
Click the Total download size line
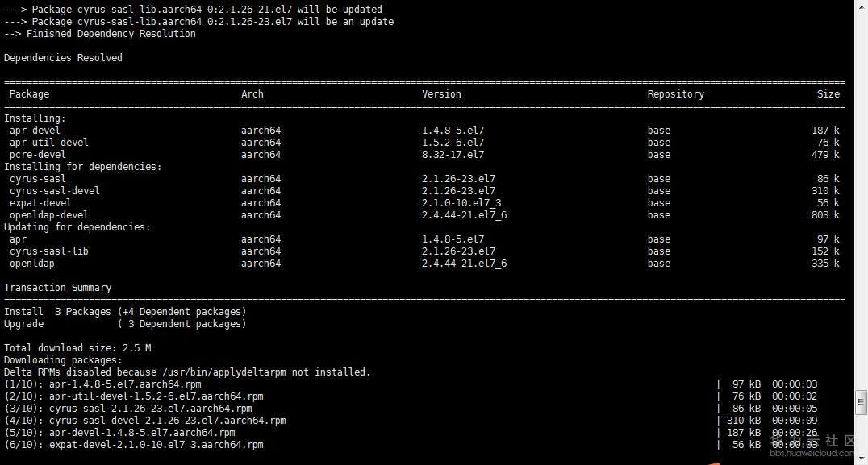77,348
